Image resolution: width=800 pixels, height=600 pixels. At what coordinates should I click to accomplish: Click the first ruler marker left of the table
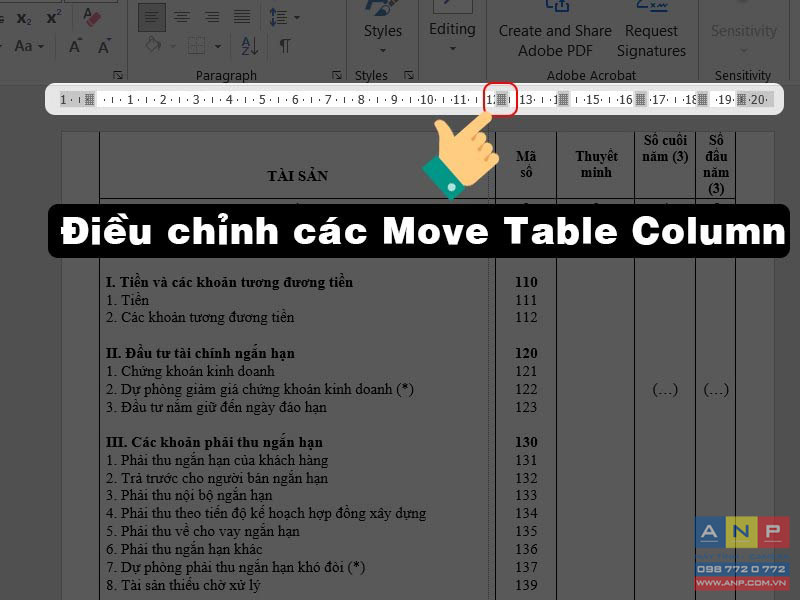pyautogui.click(x=89, y=99)
